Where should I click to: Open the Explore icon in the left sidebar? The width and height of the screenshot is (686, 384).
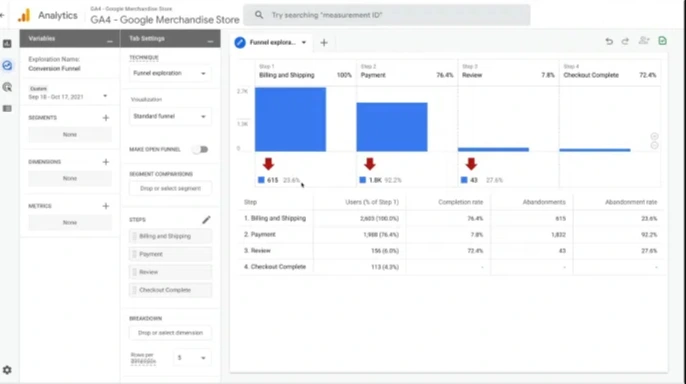click(x=7, y=65)
